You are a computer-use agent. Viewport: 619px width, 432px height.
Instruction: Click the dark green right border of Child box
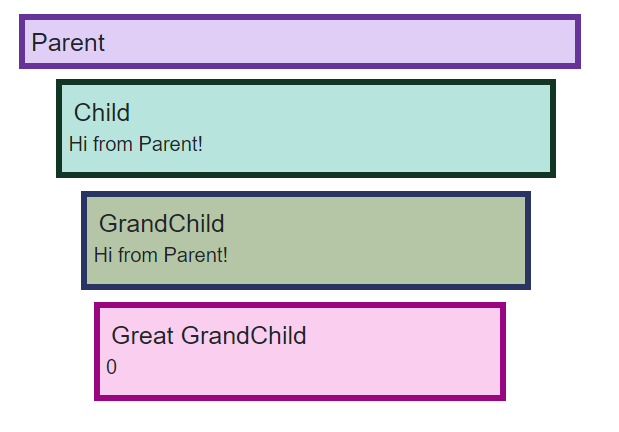coord(552,128)
